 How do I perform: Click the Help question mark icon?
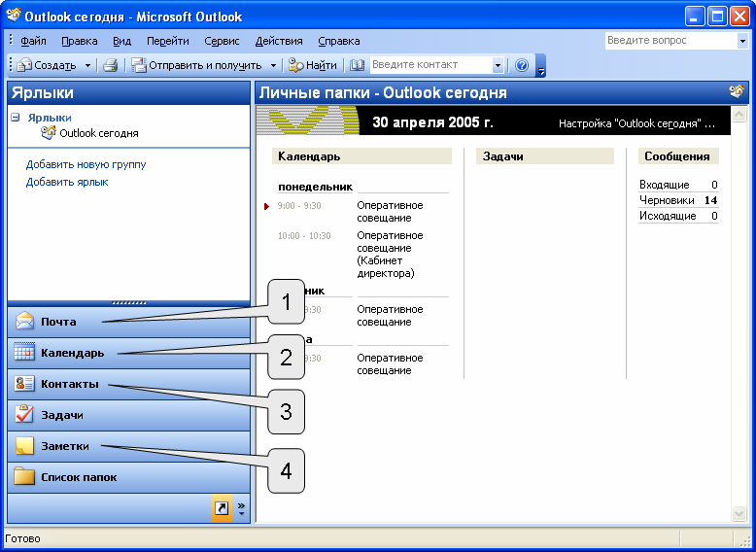point(522,65)
